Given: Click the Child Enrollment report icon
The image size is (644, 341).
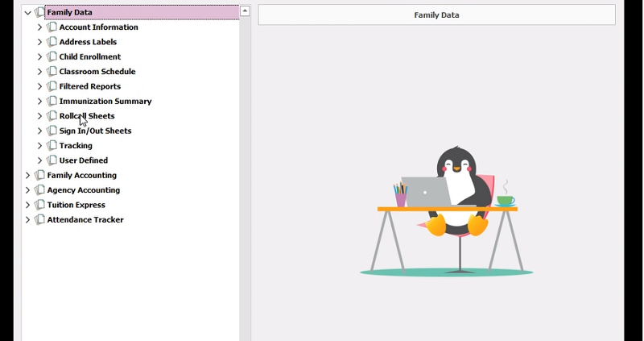Looking at the screenshot, I should click(52, 57).
